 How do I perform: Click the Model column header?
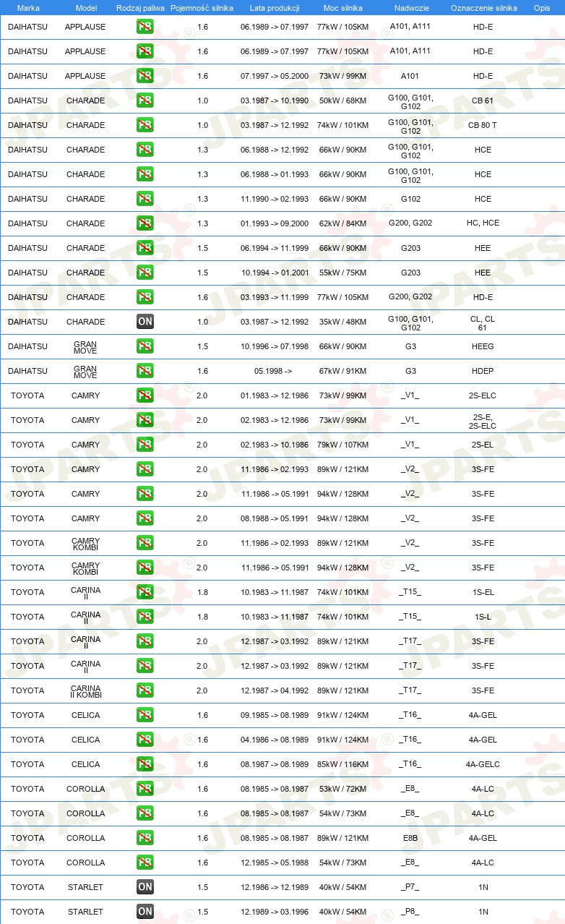pyautogui.click(x=86, y=8)
